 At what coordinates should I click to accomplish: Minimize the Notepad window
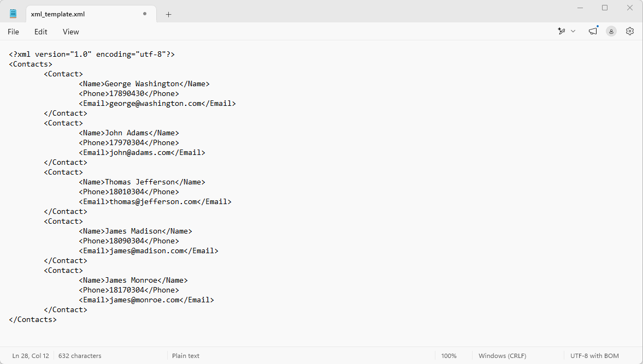(580, 8)
